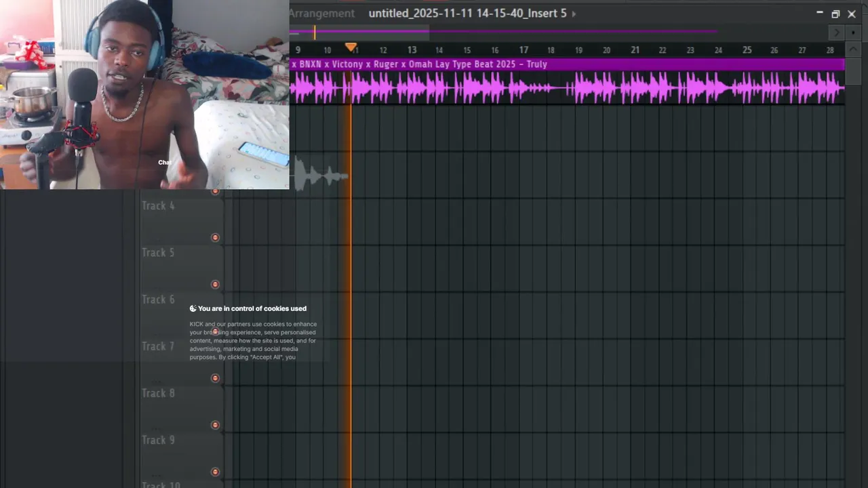Click the 'You are in control of cookies used' heading
Image resolution: width=868 pixels, height=488 pixels.
tap(252, 308)
